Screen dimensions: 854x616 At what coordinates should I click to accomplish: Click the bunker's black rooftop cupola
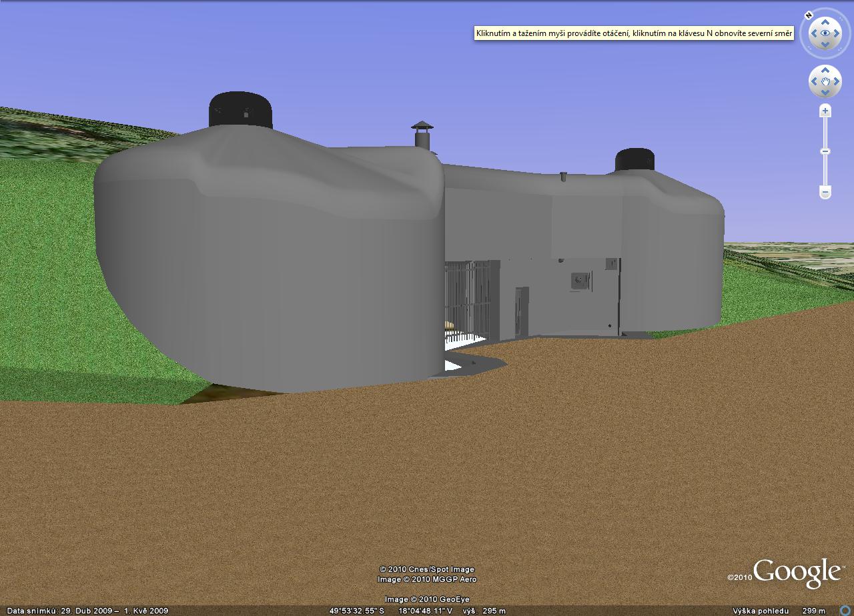(x=241, y=110)
